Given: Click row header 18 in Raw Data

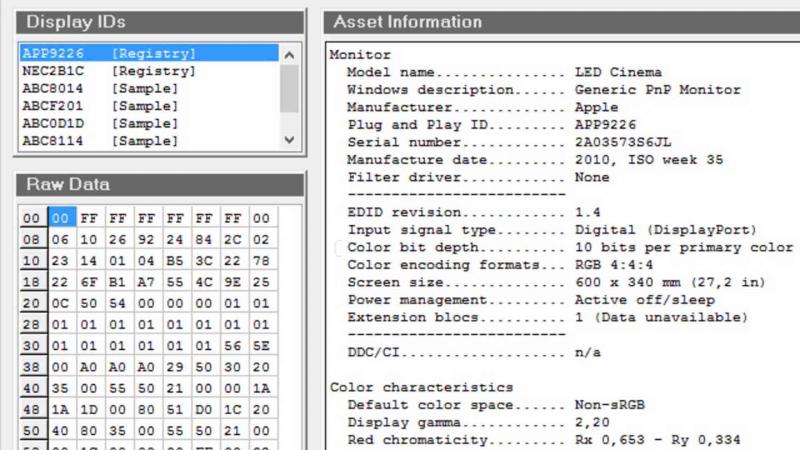Looking at the screenshot, I should pyautogui.click(x=33, y=282).
